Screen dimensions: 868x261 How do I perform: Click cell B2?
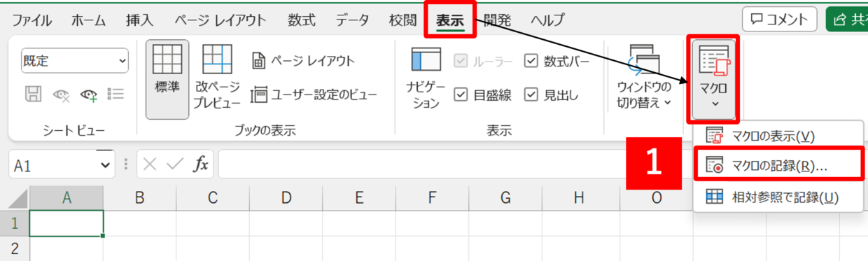point(139,248)
